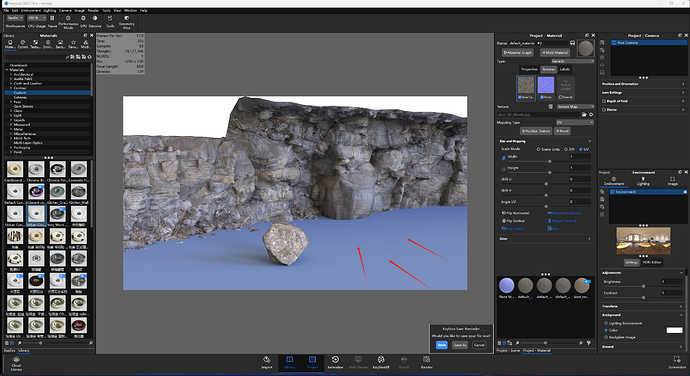Enable the Depth of Field checkbox
This screenshot has width=690, height=376.
[x=604, y=101]
